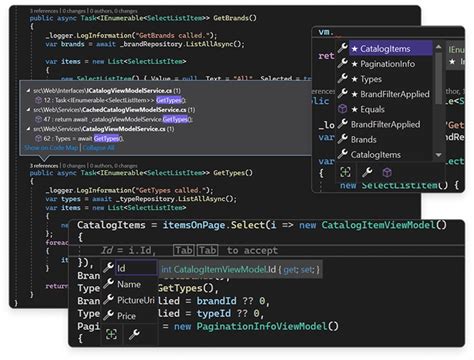This screenshot has height=360, width=474.
Task: Collapse CachedCatalogViewModelService.cs reference group
Action: tap(28, 110)
